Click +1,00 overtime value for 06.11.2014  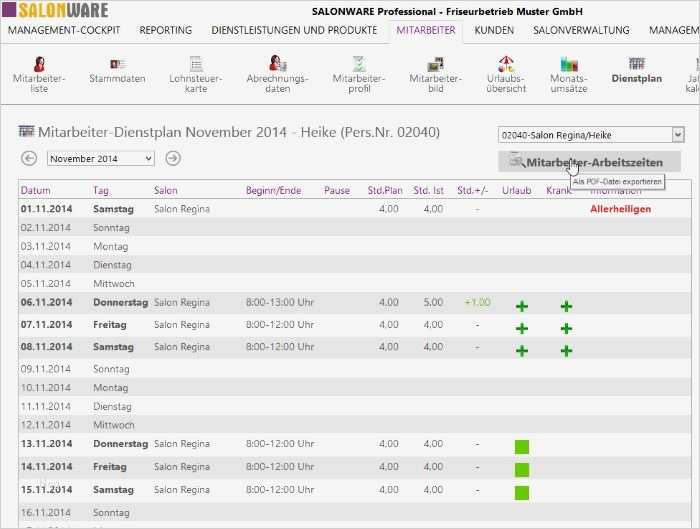click(x=478, y=302)
